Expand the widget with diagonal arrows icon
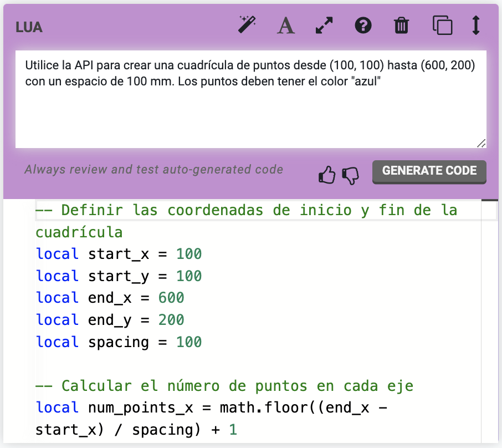This screenshot has height=448, width=502. pyautogui.click(x=324, y=26)
